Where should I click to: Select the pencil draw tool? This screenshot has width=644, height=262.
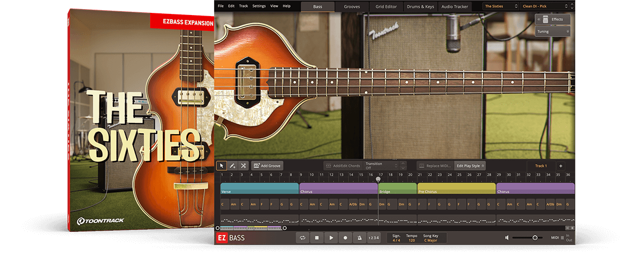[x=232, y=166]
